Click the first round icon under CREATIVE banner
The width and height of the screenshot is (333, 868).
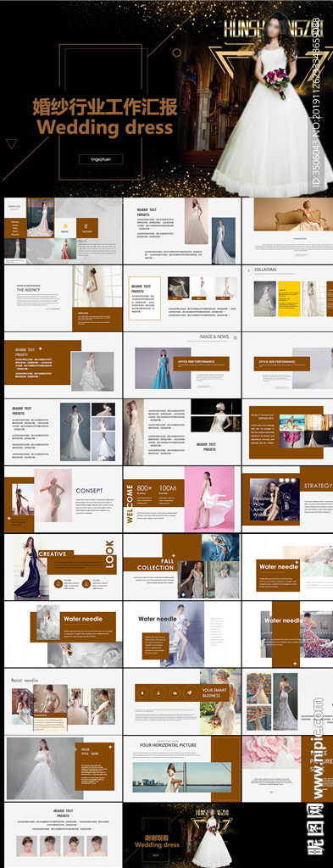(x=58, y=582)
